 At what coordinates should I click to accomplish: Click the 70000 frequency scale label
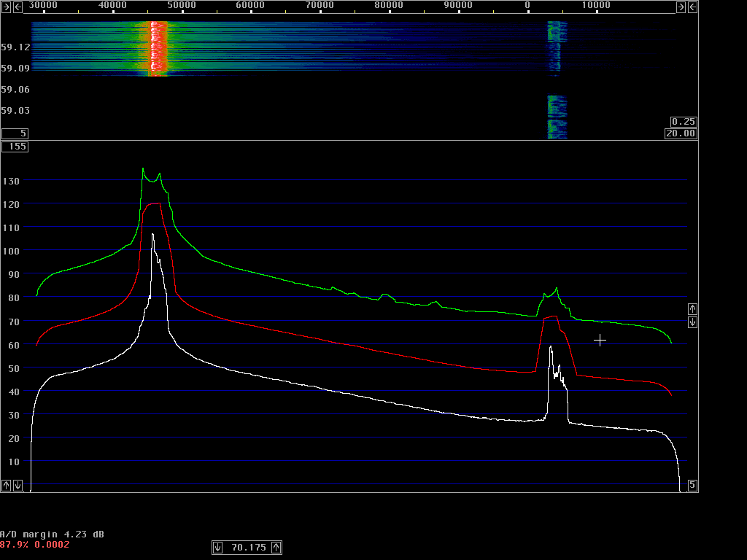point(320,5)
